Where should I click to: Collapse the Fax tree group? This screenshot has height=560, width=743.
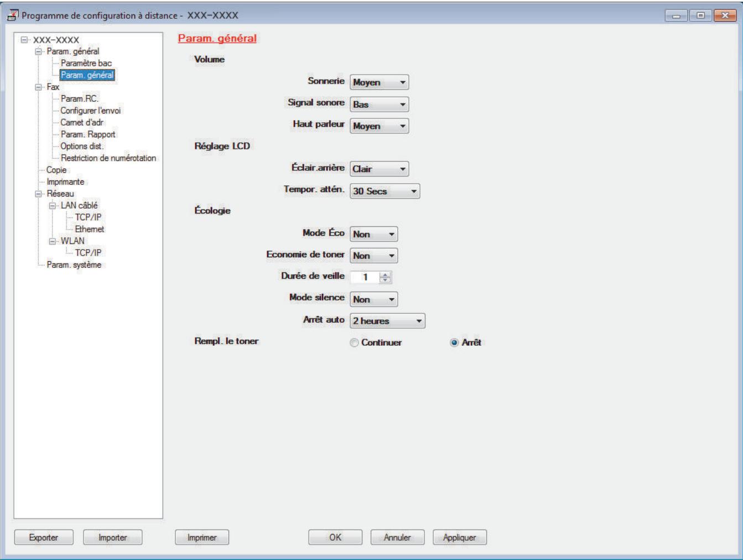38,87
